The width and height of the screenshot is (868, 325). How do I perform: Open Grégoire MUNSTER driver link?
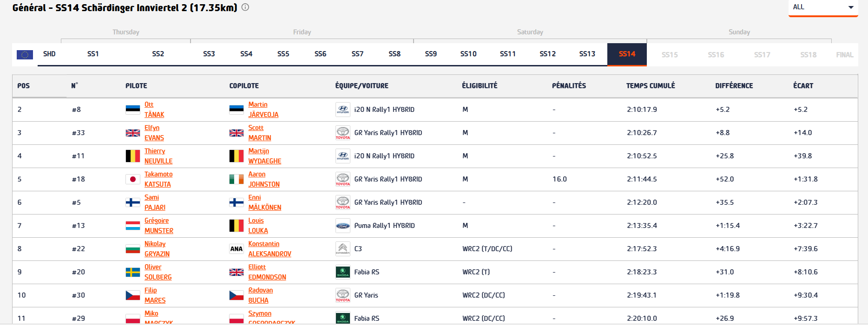pos(159,226)
